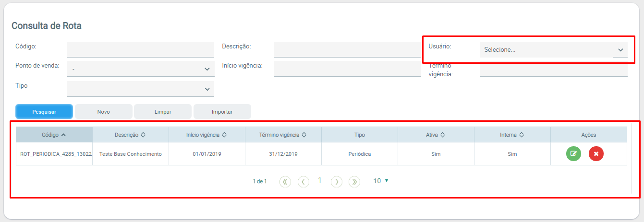Focus the Código input field
This screenshot has width=644, height=222.
click(141, 49)
